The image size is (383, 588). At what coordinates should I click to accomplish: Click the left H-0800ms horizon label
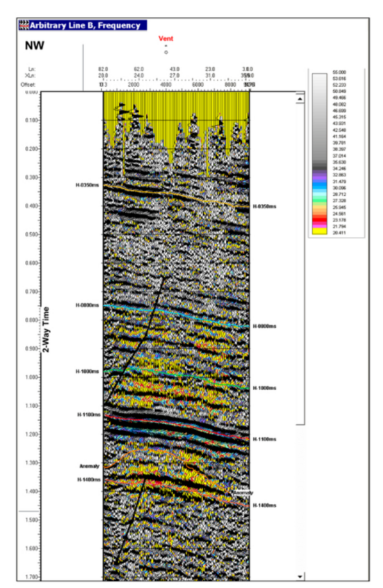click(87, 305)
